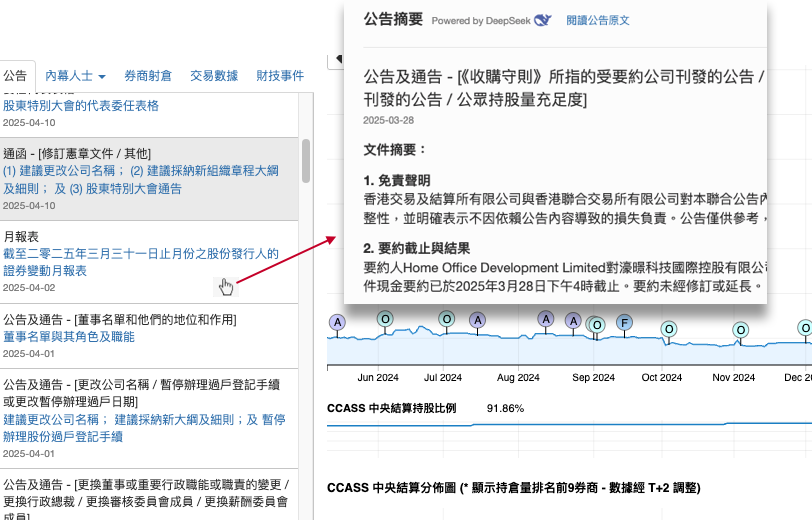Image resolution: width=812 pixels, height=529 pixels.
Task: Click the F event marker on chart
Action: point(624,322)
